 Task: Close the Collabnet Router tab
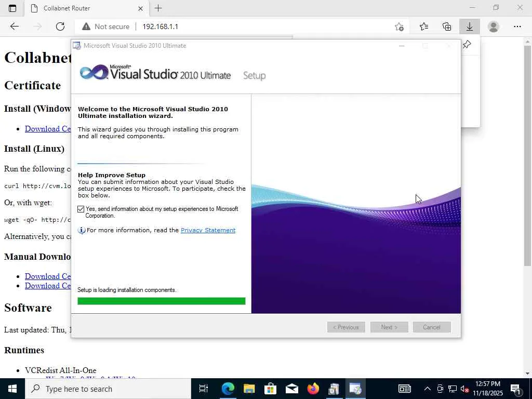[140, 8]
